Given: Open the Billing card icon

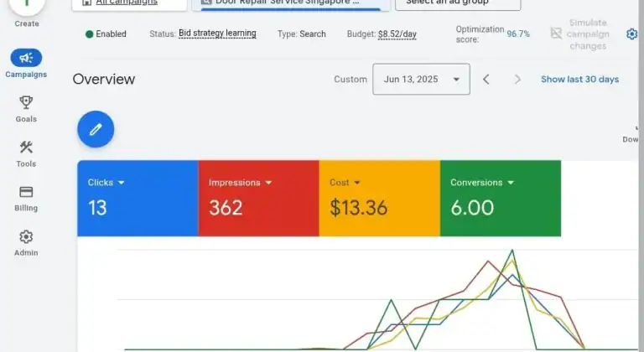Looking at the screenshot, I should pos(26,192).
